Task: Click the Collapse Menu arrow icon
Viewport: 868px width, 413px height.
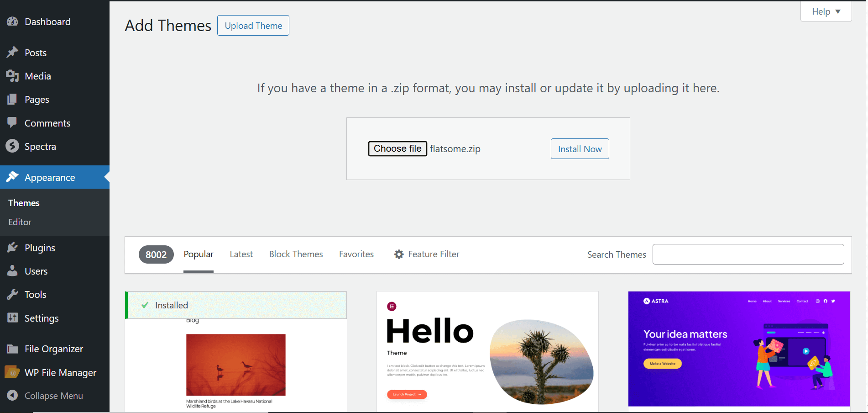Action: point(12,396)
